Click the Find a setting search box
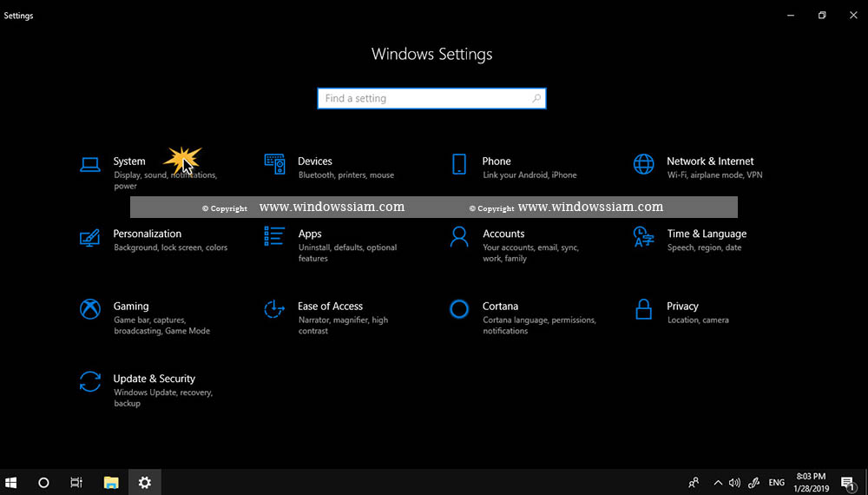 tap(431, 98)
